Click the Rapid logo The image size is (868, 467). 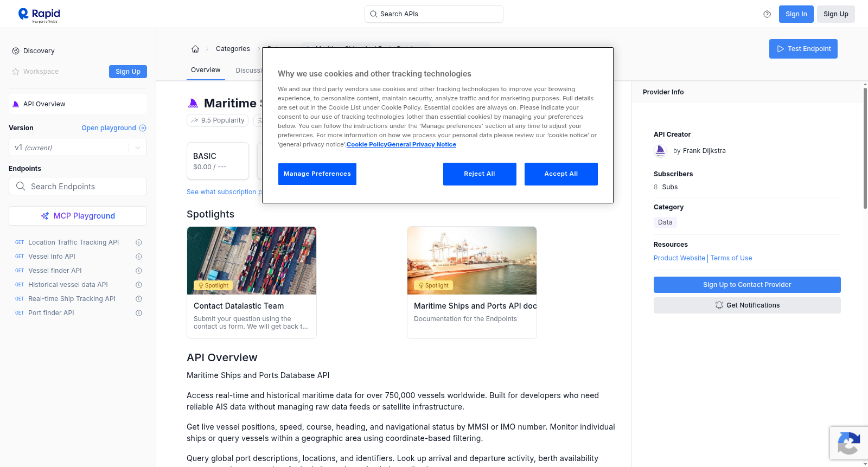39,15
